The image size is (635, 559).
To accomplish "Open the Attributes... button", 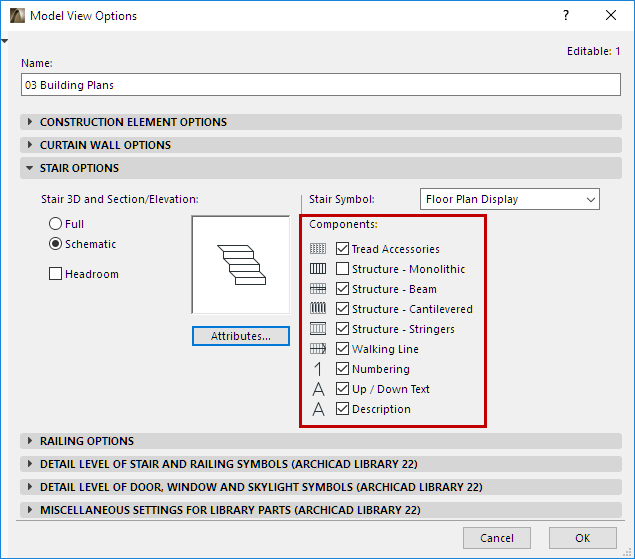I will tap(241, 336).
